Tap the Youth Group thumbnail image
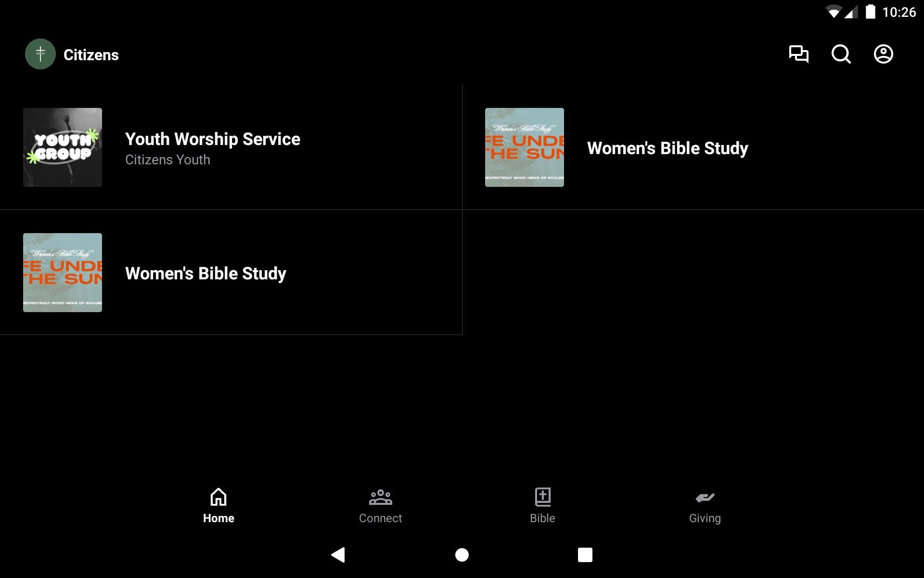The image size is (924, 578). [x=63, y=147]
